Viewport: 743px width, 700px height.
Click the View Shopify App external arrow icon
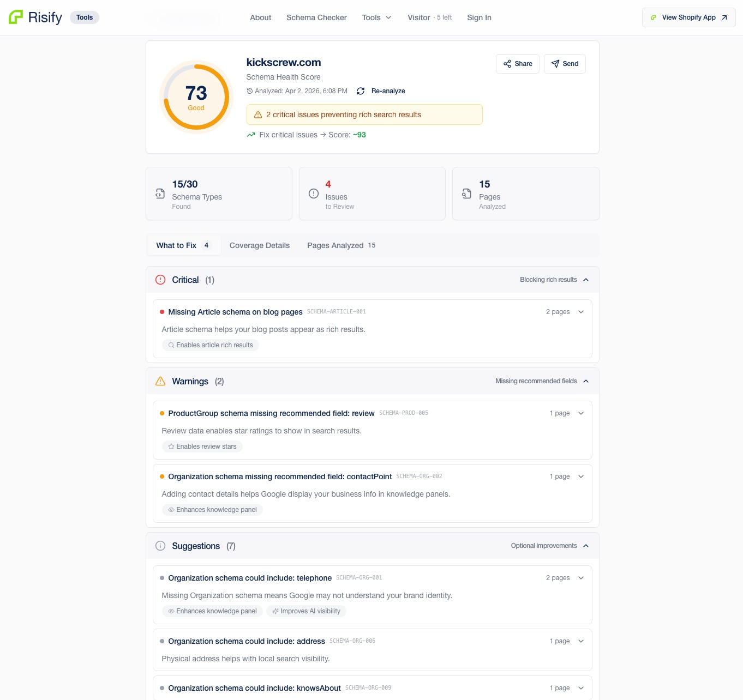(x=724, y=17)
